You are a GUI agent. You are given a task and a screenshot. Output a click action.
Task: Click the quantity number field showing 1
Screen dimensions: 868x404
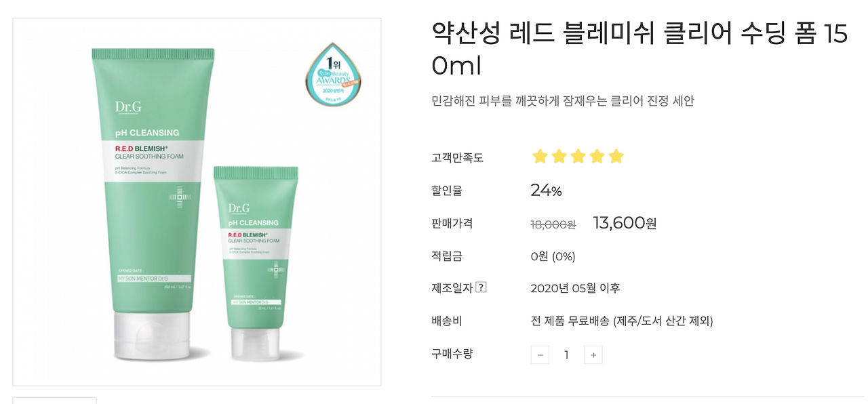point(566,355)
